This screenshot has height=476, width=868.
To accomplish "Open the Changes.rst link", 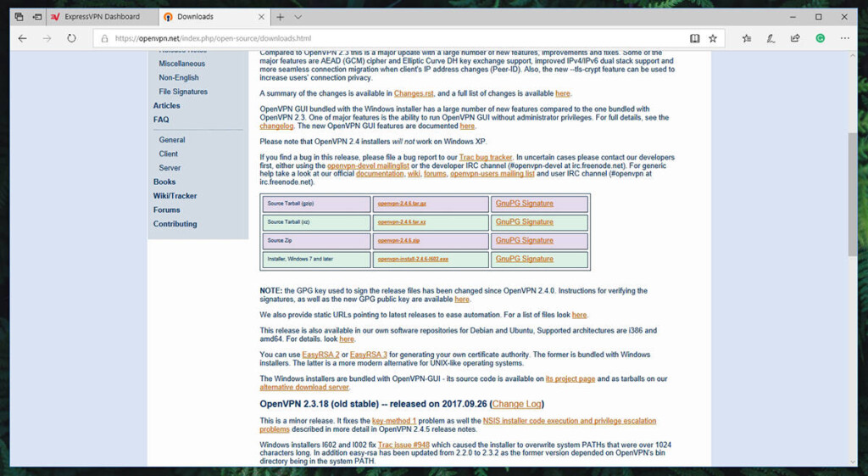I will click(x=414, y=93).
